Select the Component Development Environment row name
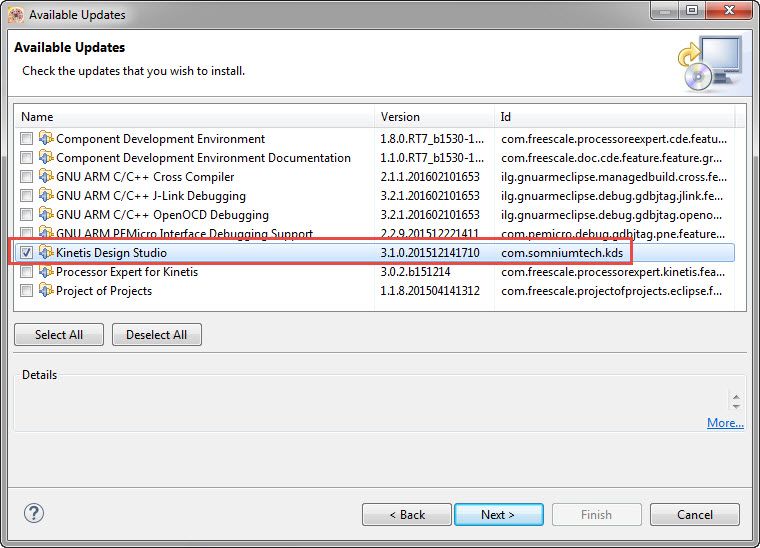The image size is (760, 548). (x=160, y=139)
